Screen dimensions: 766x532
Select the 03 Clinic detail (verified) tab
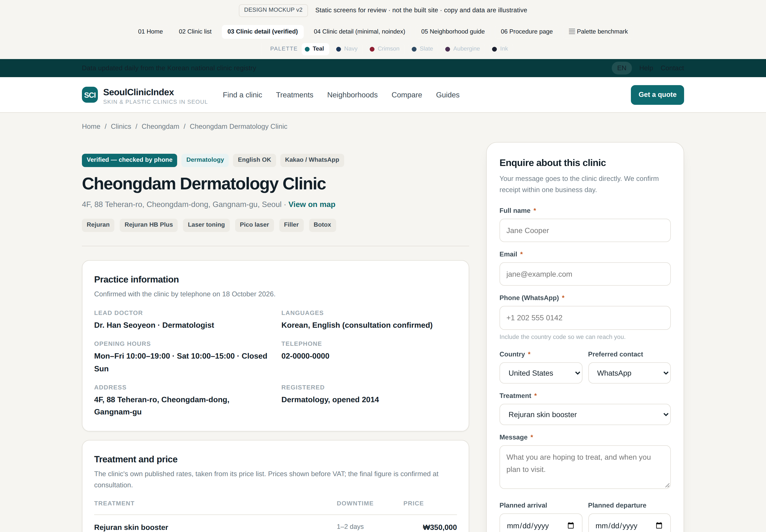pos(263,32)
